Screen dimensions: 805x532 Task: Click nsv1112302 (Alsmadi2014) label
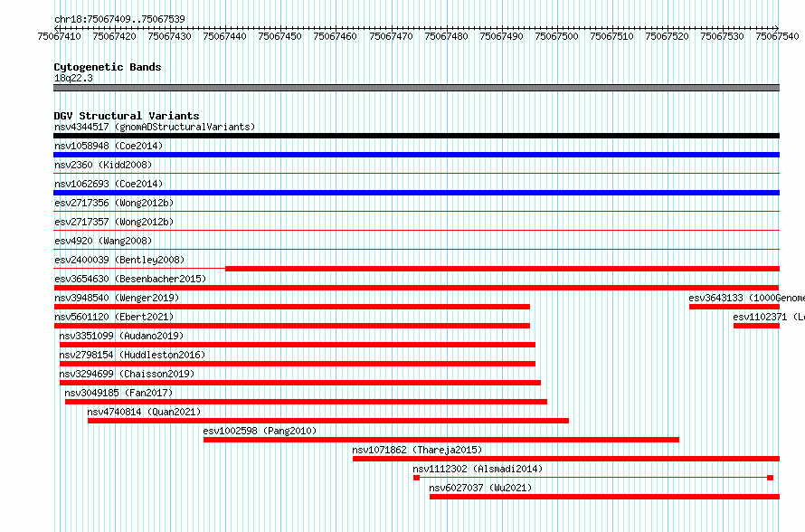[478, 469]
